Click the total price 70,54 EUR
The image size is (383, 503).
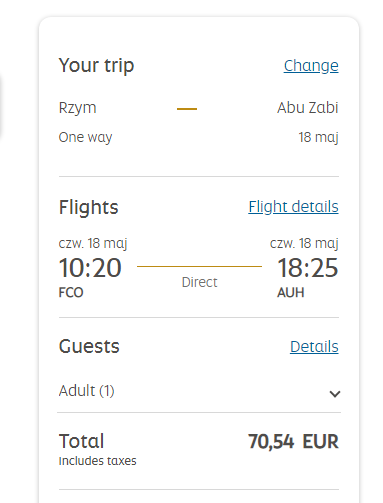tap(293, 442)
